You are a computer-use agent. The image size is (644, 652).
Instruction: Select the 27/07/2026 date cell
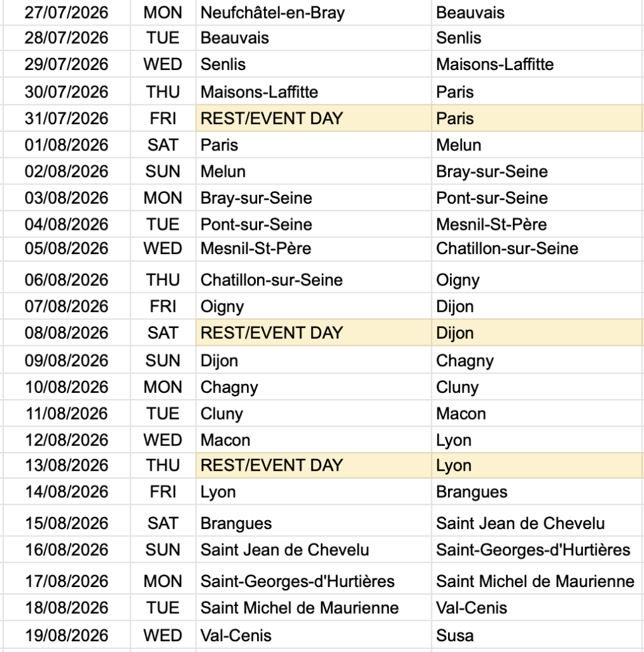66,13
